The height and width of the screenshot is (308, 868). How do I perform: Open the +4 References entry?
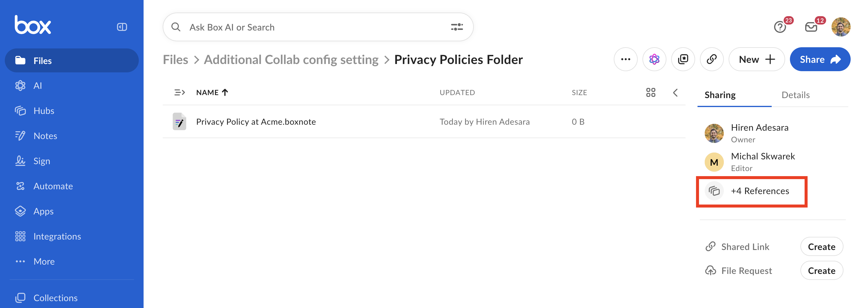(x=751, y=191)
